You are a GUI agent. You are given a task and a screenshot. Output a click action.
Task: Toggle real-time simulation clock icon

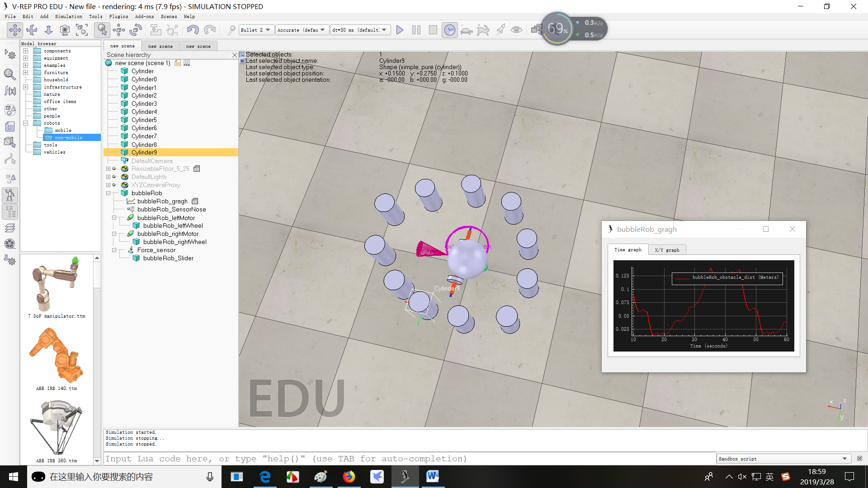coord(449,30)
